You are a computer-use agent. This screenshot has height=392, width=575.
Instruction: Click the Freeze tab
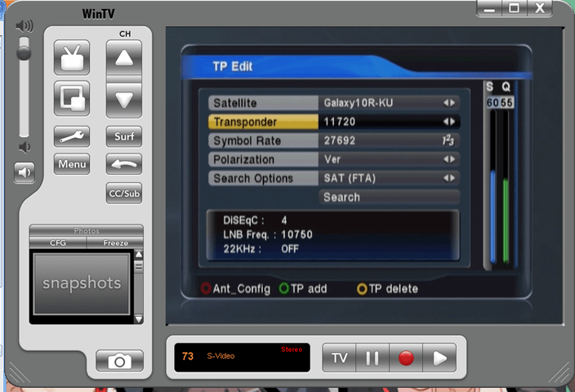pos(115,243)
